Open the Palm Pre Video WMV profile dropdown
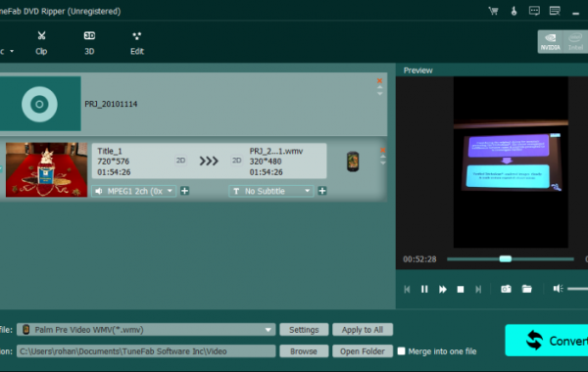This screenshot has width=588, height=372. pyautogui.click(x=146, y=330)
